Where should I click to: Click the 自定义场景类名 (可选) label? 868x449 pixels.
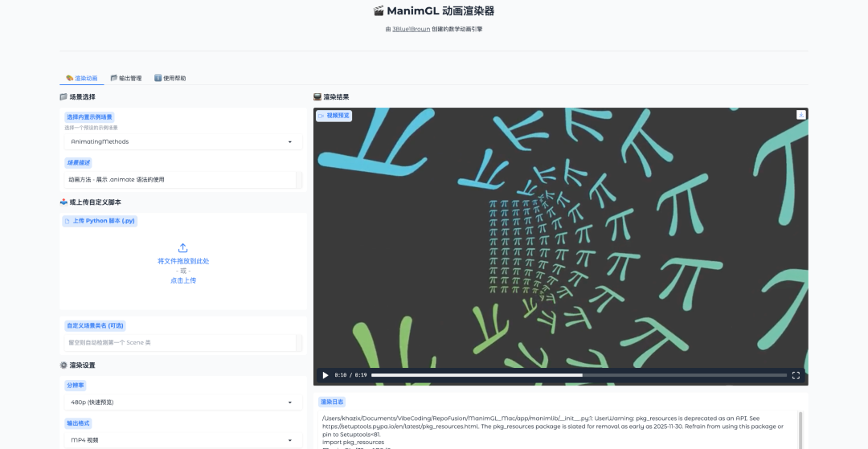pyautogui.click(x=95, y=325)
